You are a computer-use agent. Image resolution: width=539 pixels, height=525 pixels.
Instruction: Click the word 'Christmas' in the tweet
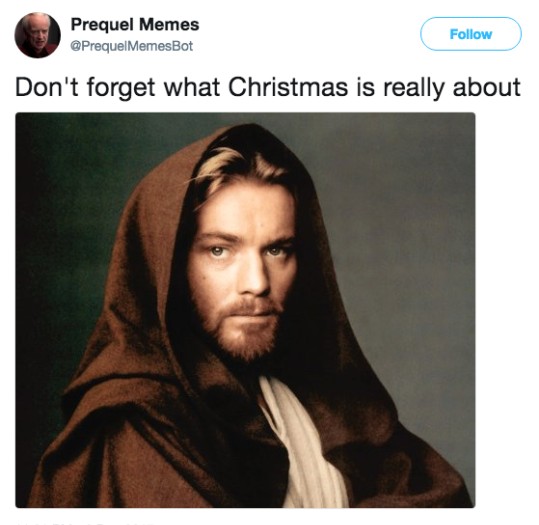pos(288,87)
